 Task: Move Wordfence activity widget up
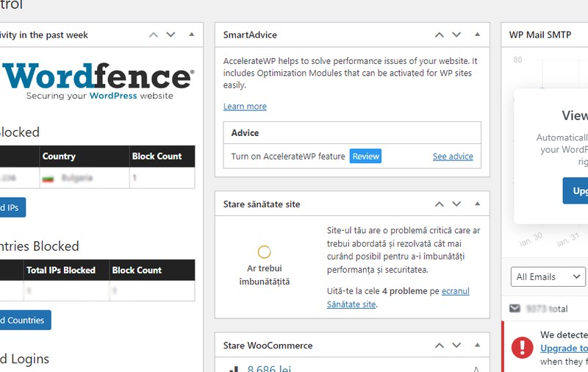(154, 35)
